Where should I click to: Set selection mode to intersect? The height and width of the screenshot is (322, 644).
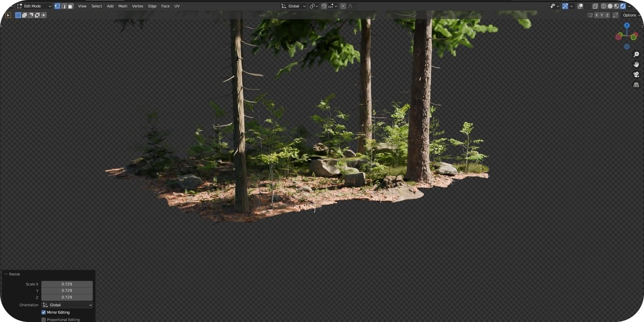point(43,15)
